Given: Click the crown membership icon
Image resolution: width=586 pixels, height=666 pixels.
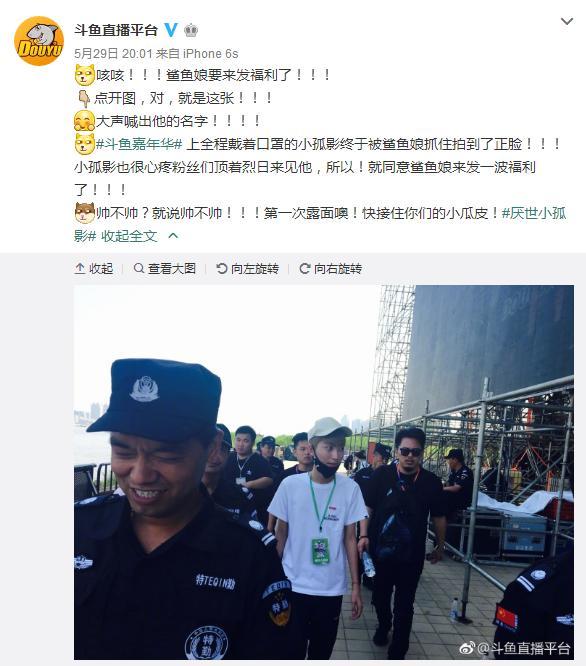Looking at the screenshot, I should pos(191,30).
